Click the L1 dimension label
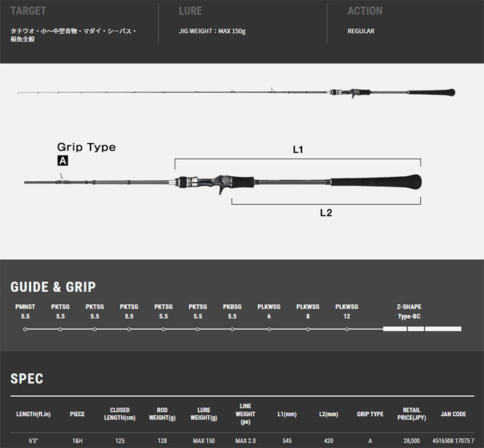 click(x=299, y=149)
